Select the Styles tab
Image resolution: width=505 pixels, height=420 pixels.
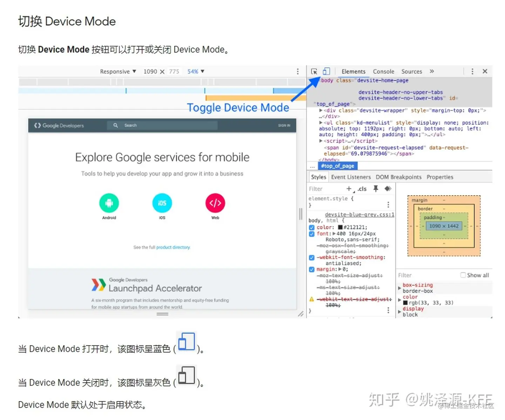318,177
